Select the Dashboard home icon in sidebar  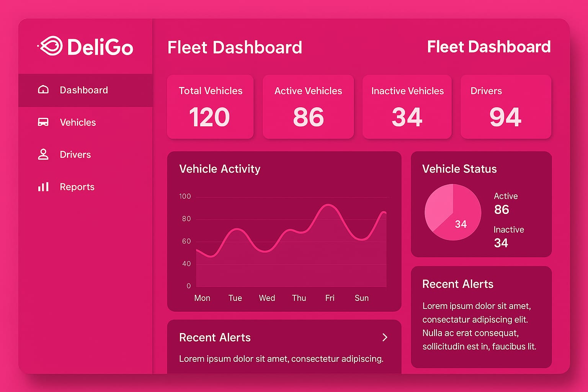[43, 90]
